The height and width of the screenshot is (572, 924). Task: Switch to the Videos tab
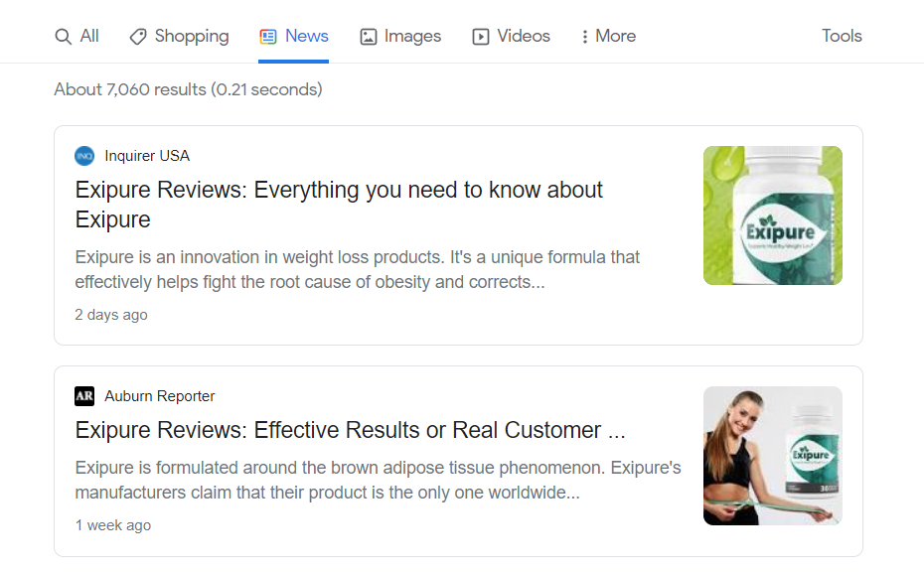pyautogui.click(x=511, y=36)
